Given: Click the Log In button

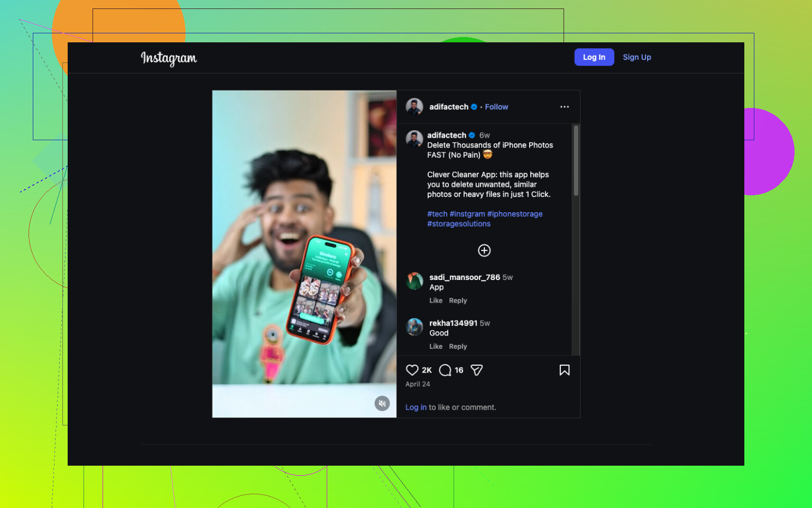Looking at the screenshot, I should 594,57.
